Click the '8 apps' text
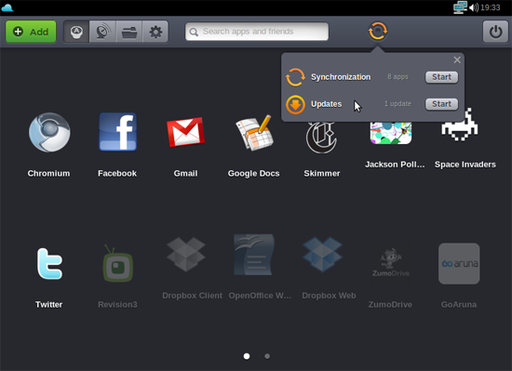Image resolution: width=512 pixels, height=371 pixels. (398, 77)
